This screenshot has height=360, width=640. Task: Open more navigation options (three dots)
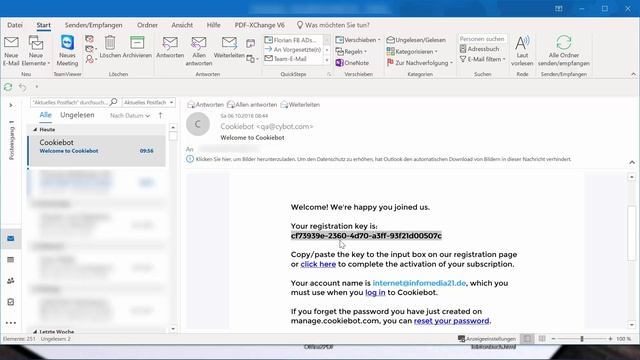11,323
